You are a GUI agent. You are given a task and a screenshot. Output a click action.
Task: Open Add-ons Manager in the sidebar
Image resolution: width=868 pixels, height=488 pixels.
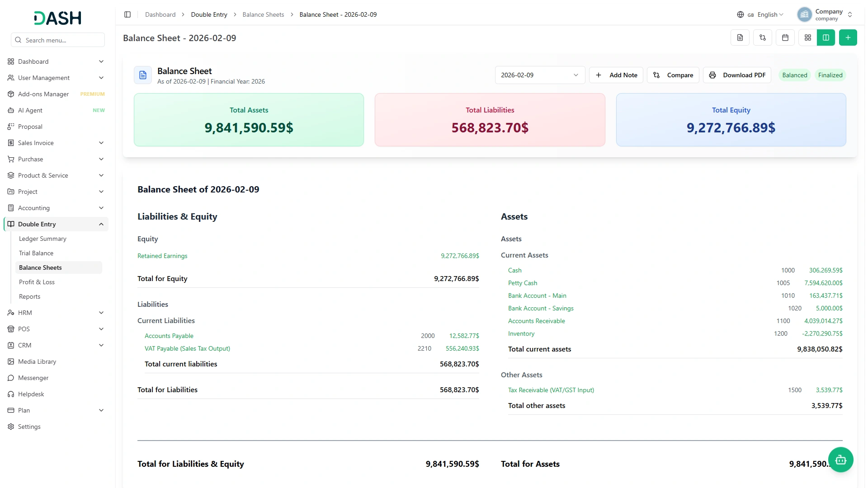(56, 94)
